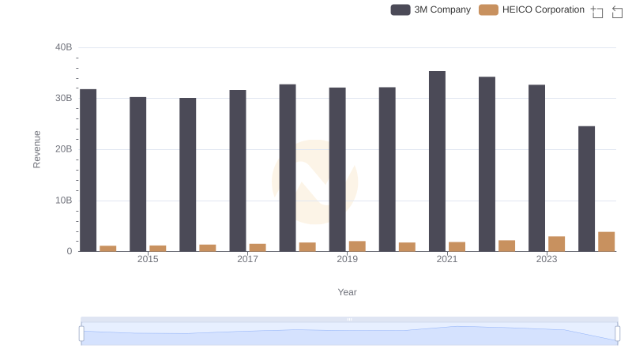632x364 pixels.
Task: Click the 30B y-axis label
Action: [x=64, y=98]
